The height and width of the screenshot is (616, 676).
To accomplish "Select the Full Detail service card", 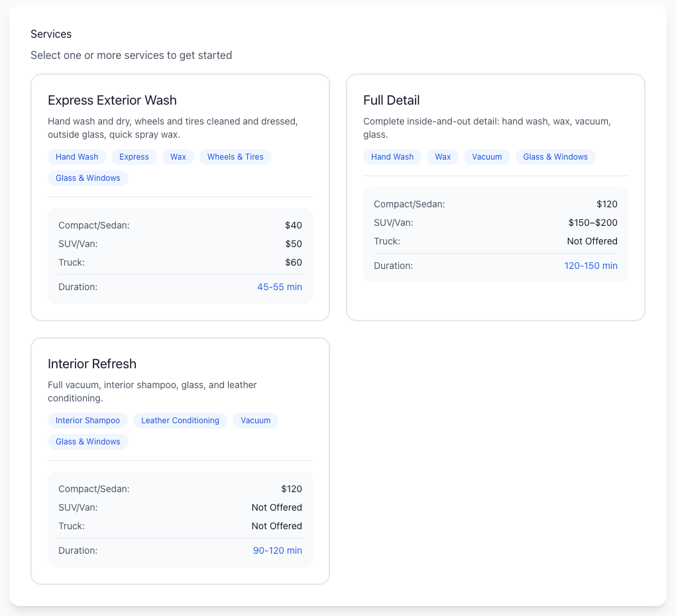I will pos(496,197).
